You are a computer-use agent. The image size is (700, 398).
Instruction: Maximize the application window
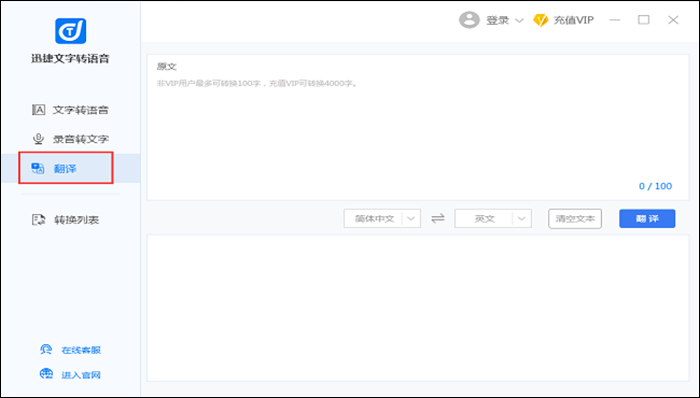tap(644, 20)
